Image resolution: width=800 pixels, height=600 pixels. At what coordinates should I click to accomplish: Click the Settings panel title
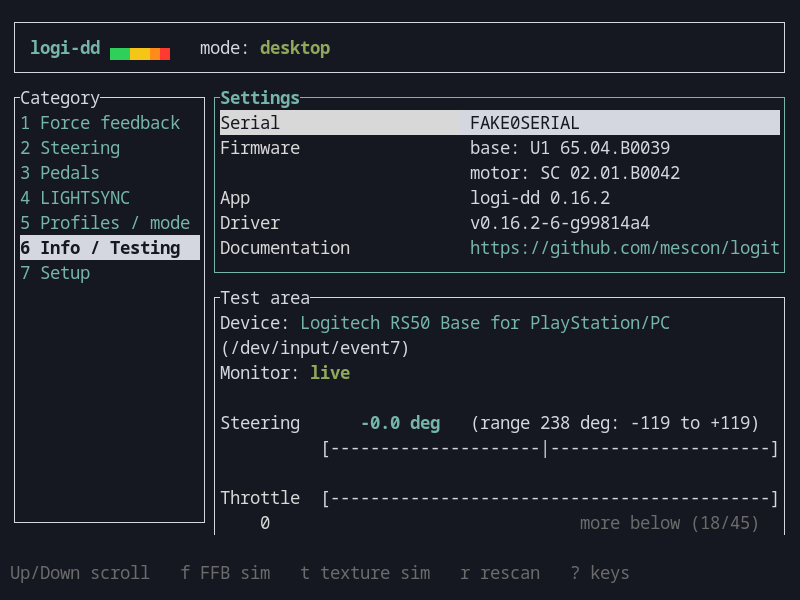[x=260, y=98]
